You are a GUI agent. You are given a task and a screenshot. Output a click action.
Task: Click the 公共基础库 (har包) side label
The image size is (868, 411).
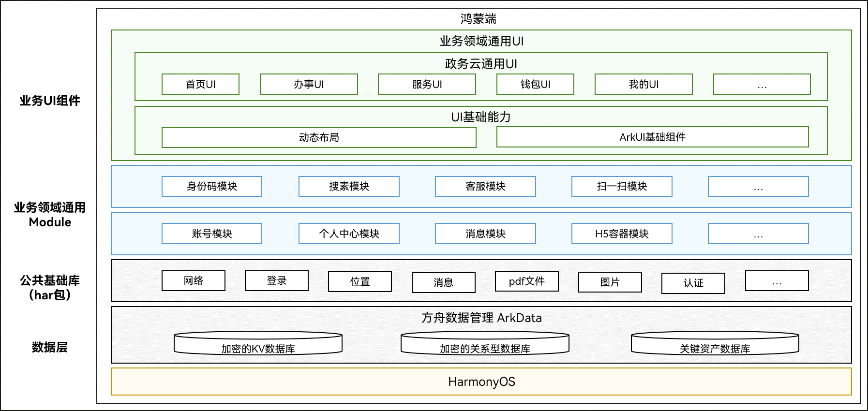click(50, 288)
